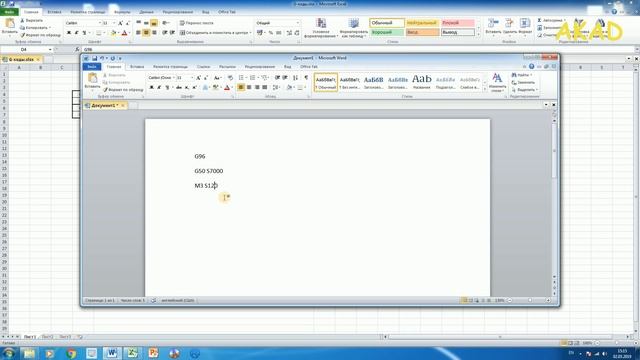
Task: Click Excel Cut button
Action: [x=31, y=20]
